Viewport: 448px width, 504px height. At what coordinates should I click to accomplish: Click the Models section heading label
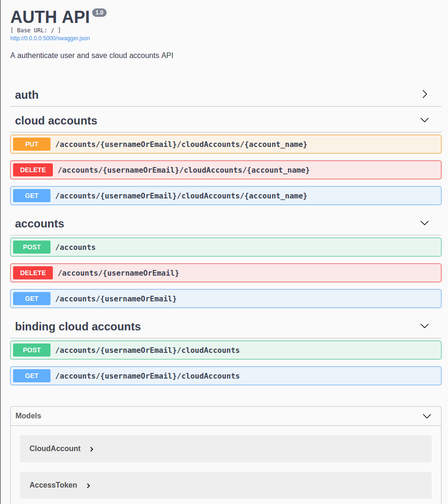pyautogui.click(x=29, y=416)
